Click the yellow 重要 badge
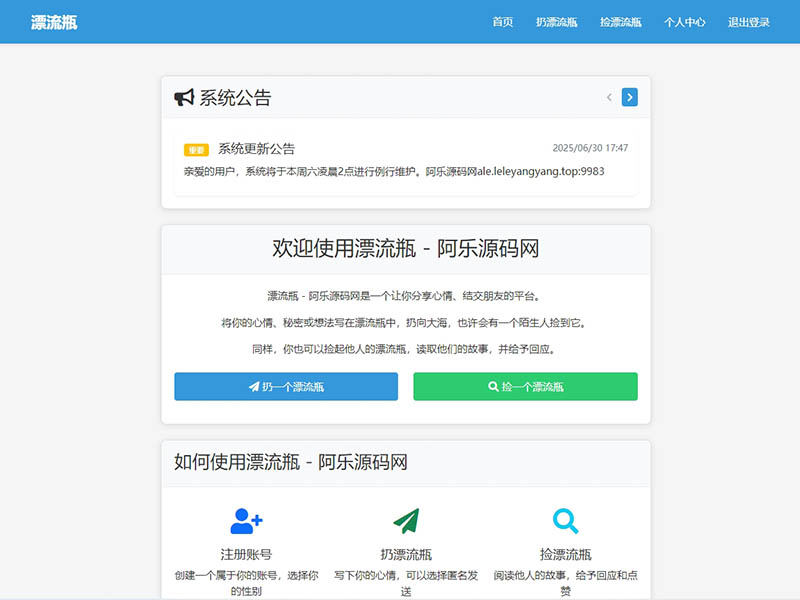 [x=196, y=149]
